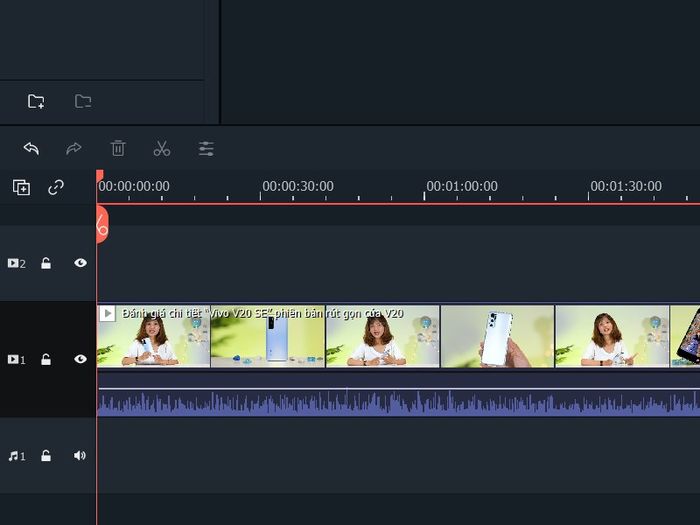Image resolution: width=700 pixels, height=525 pixels.
Task: Mute audio track 1 speaker icon
Action: tap(80, 455)
